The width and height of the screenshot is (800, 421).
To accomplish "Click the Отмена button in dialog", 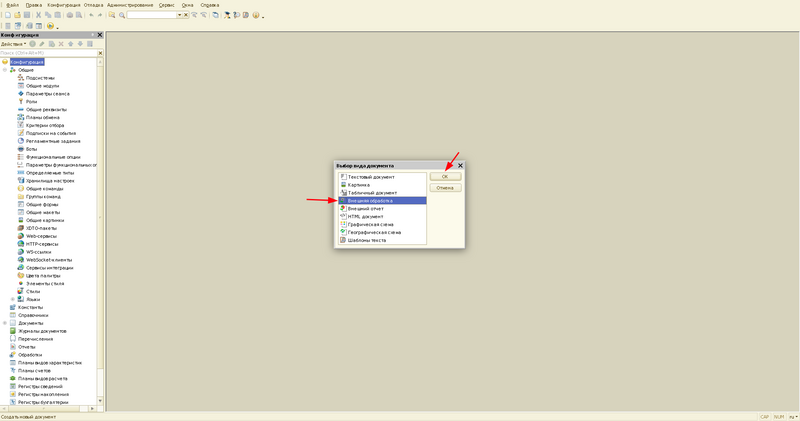I will 445,188.
